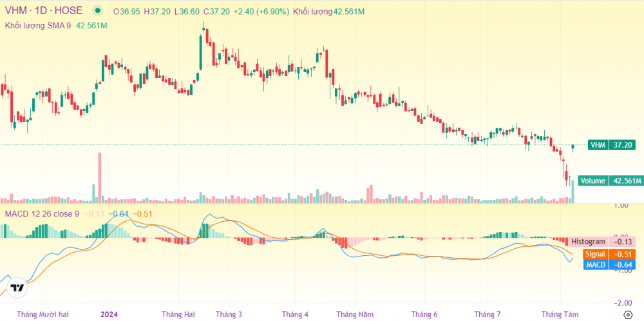This screenshot has height=321, width=644.
Task: Click the MACD −0.64 blue label
Action: tap(609, 265)
